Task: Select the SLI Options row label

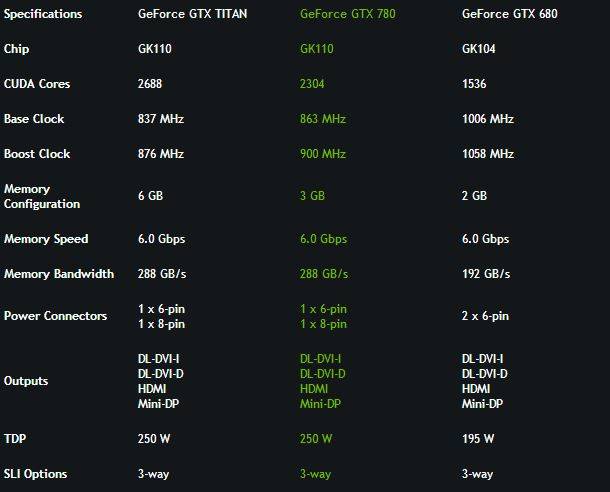Action: (35, 474)
